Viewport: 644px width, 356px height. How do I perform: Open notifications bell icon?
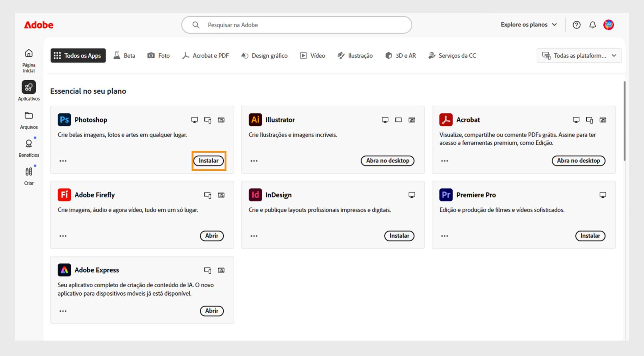pos(592,25)
